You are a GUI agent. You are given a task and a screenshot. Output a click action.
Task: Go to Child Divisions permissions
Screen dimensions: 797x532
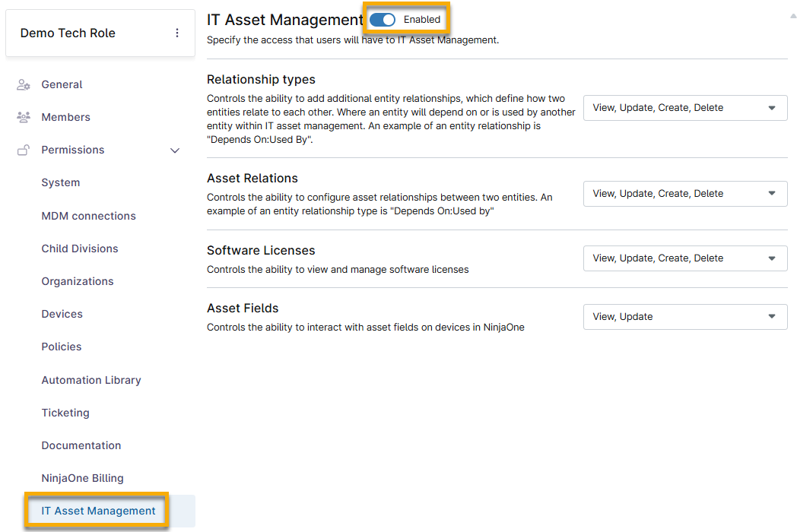(x=80, y=249)
